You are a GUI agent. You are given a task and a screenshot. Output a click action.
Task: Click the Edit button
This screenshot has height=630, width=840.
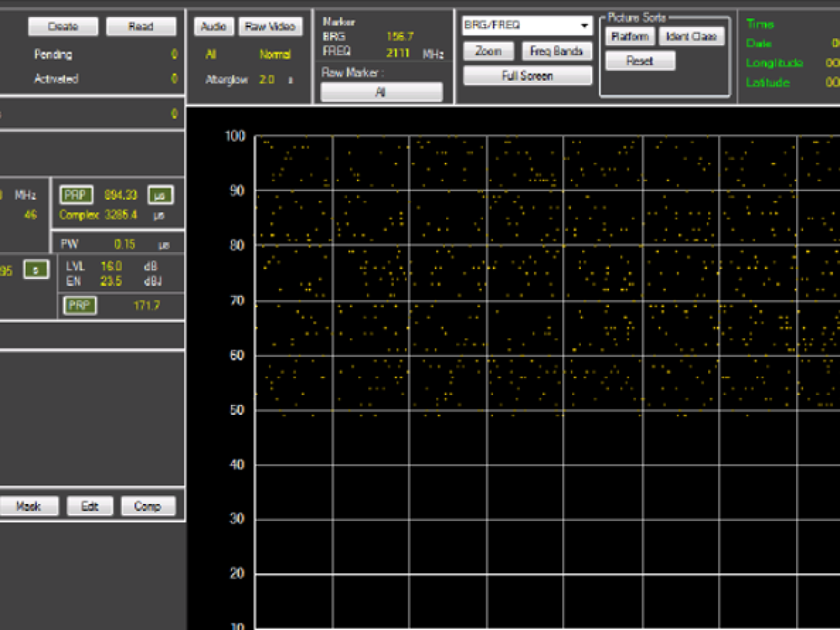[90, 506]
